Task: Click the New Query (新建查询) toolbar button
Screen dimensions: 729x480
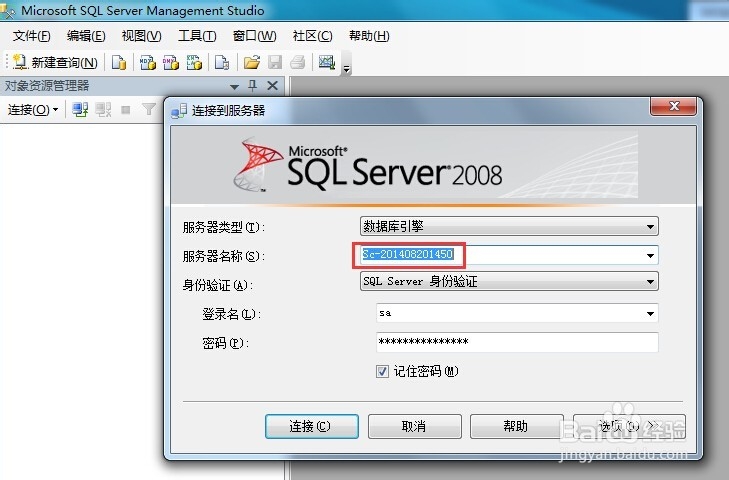Action: (x=55, y=62)
